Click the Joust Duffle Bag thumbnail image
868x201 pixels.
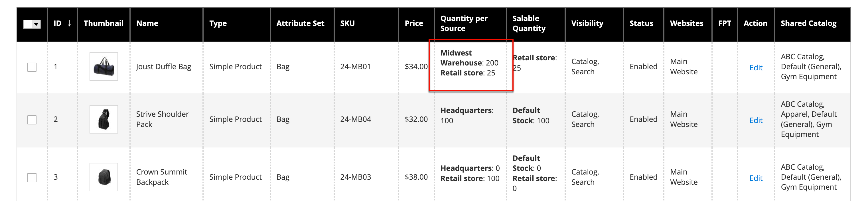pos(104,67)
